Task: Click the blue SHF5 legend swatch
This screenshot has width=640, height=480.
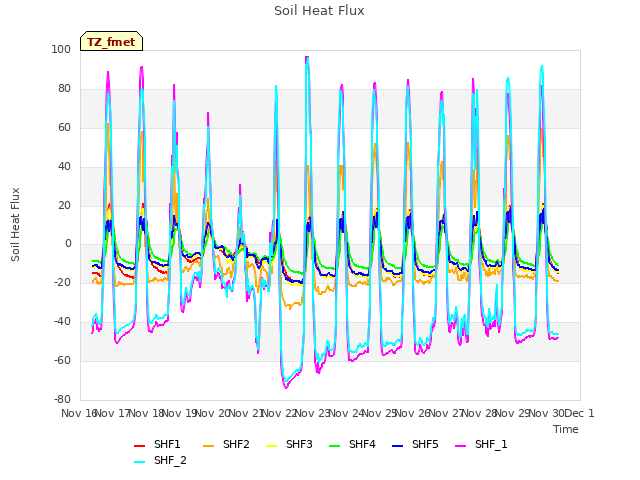Action: tap(398, 446)
